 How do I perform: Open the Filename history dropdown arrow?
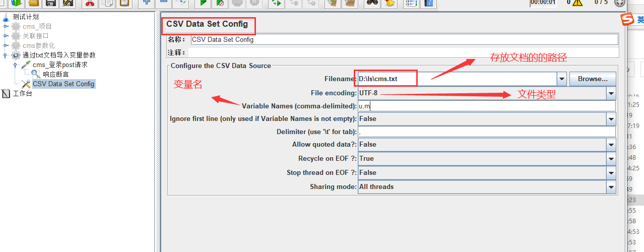tap(562, 79)
